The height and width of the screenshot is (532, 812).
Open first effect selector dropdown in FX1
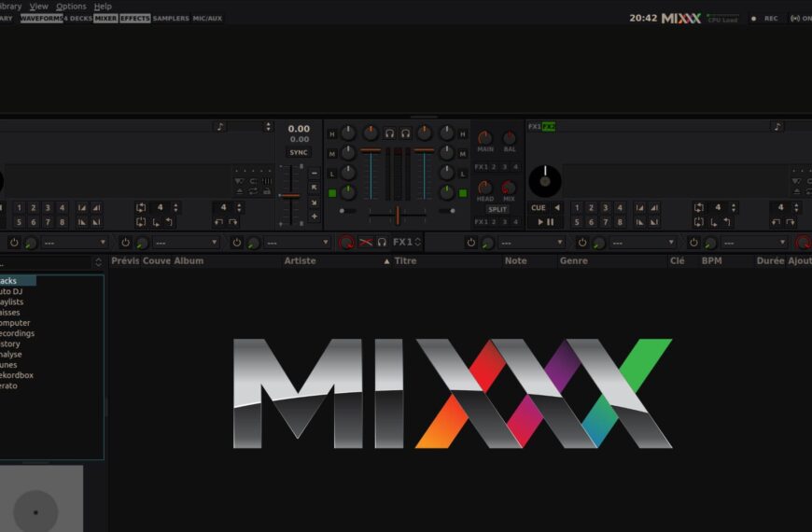click(75, 243)
